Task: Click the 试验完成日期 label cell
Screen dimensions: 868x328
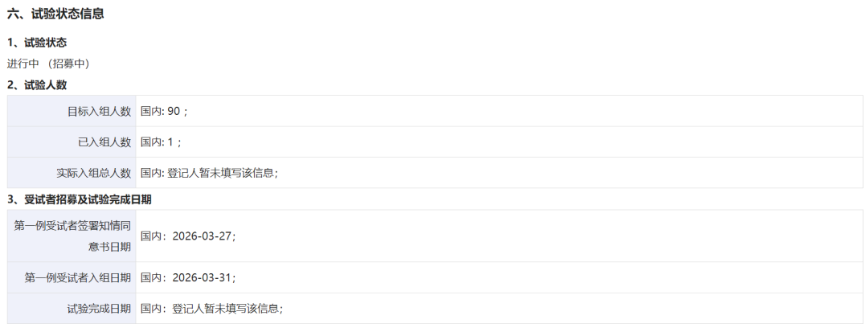Action: click(99, 308)
